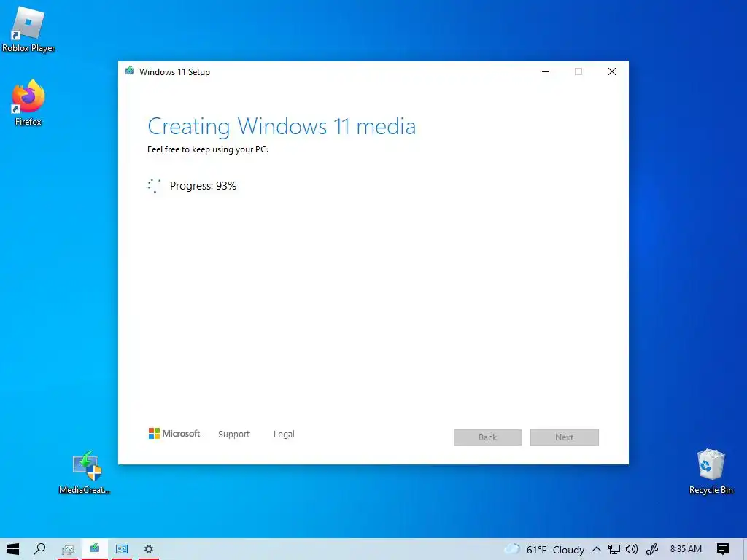Launch Firefox from the desktop
The width and height of the screenshot is (747, 560).
[28, 103]
